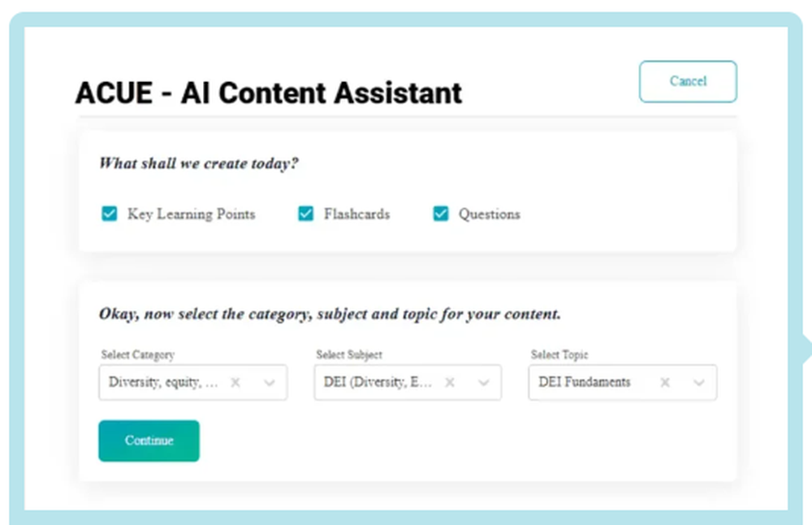Uncheck the Key Learning Points checkbox
This screenshot has width=812, height=525.
pyautogui.click(x=110, y=214)
